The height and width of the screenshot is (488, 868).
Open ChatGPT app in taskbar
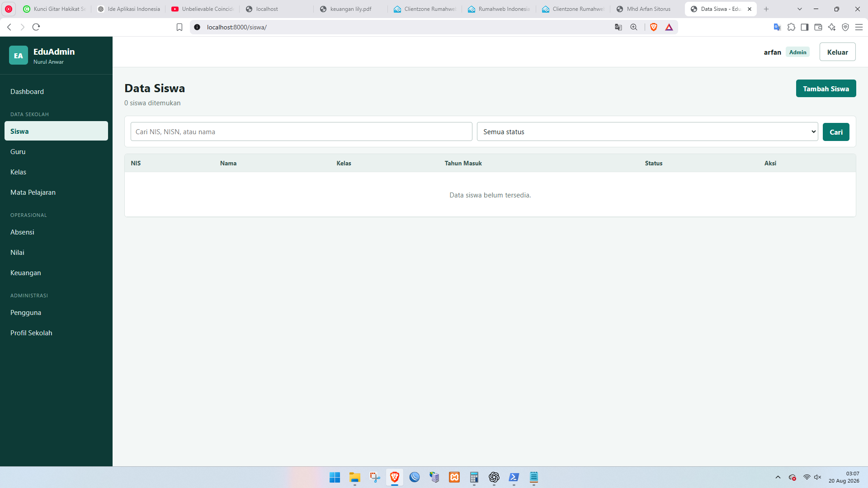tap(494, 477)
